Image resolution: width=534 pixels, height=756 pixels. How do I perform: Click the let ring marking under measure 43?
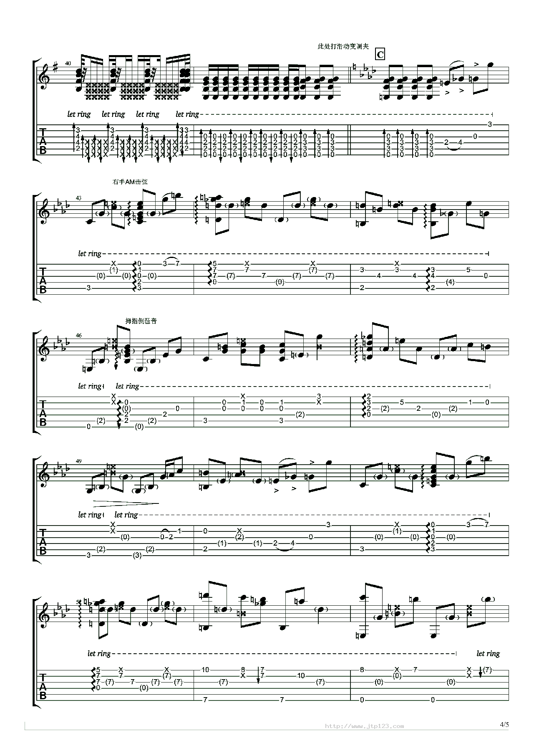[x=90, y=253]
